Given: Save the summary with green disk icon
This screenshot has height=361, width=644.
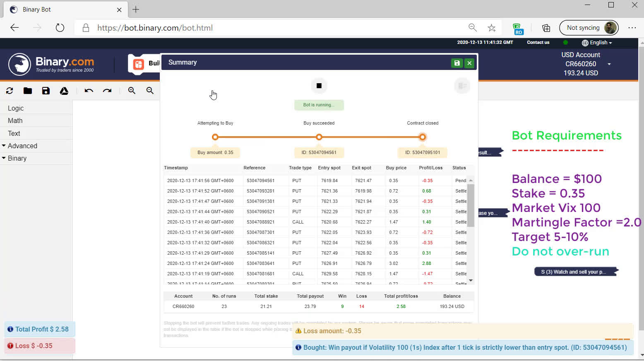Looking at the screenshot, I should pyautogui.click(x=457, y=63).
